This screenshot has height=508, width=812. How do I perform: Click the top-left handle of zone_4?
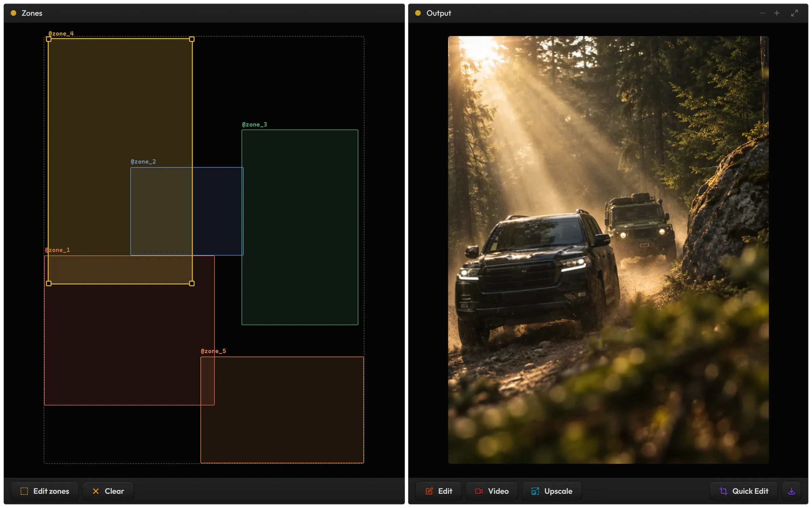point(49,39)
